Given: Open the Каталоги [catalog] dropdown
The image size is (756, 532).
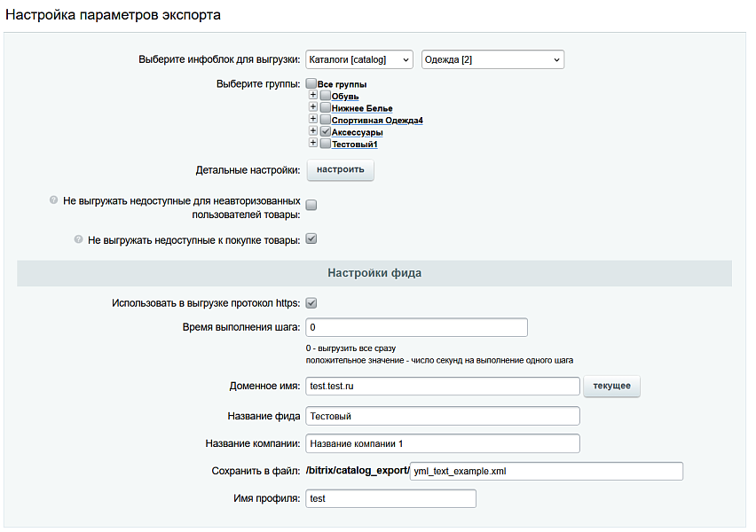Looking at the screenshot, I should (x=358, y=59).
